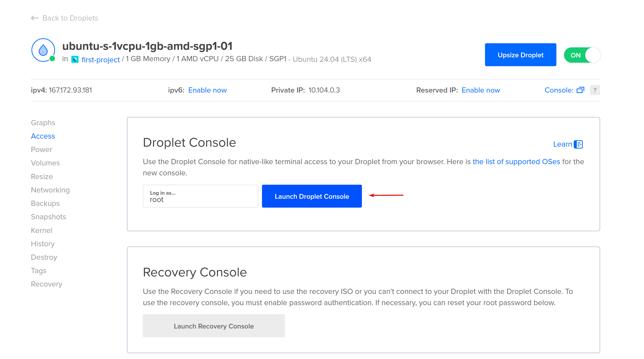Open the Recovery section
The width and height of the screenshot is (644, 359).
point(47,284)
